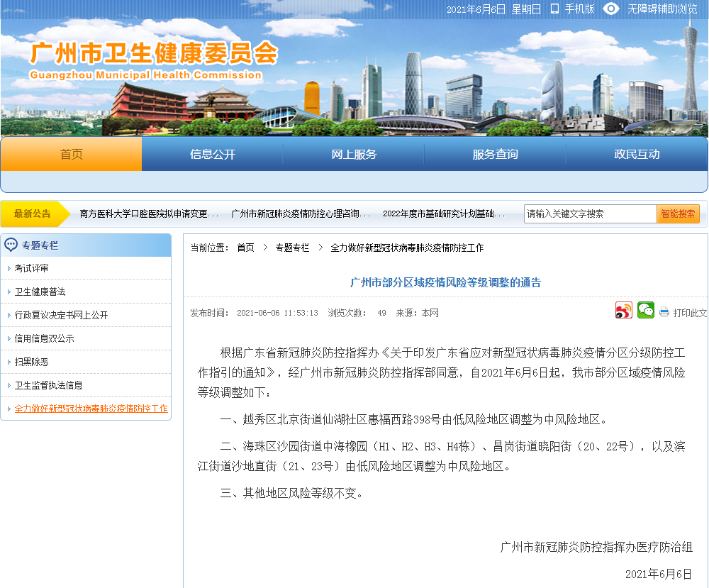709x588 pixels.
Task: Click the eye icon for accessibility browsing
Action: (610, 9)
